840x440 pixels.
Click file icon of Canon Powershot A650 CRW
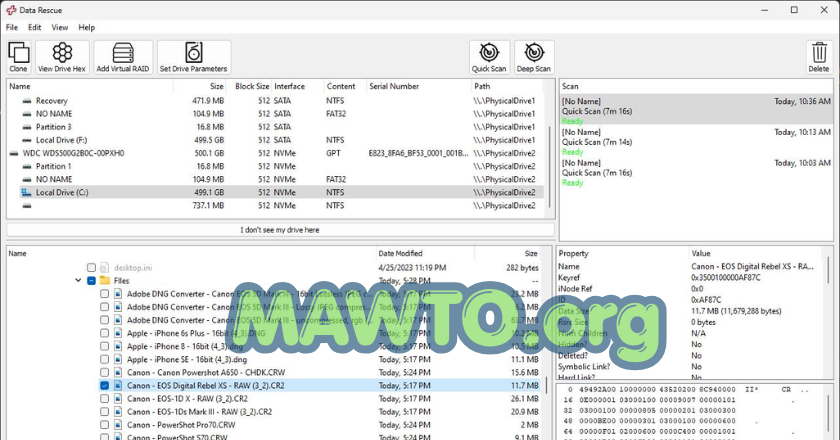click(118, 372)
